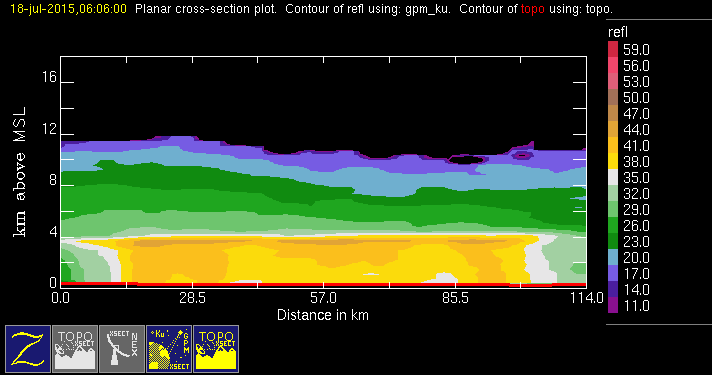The width and height of the screenshot is (712, 375).
Task: Pick the 20.0 light blue swatch
Action: (613, 257)
